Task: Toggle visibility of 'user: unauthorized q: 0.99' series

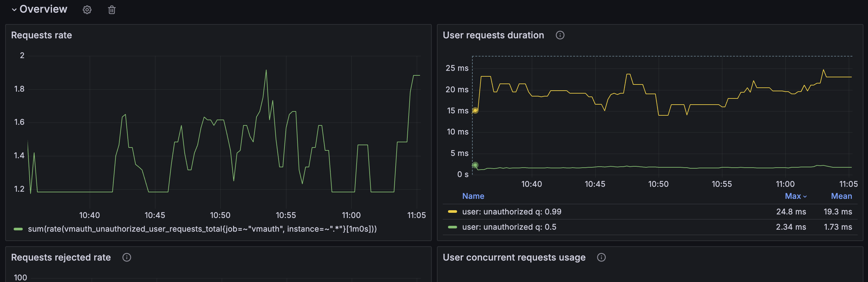Action: (511, 211)
